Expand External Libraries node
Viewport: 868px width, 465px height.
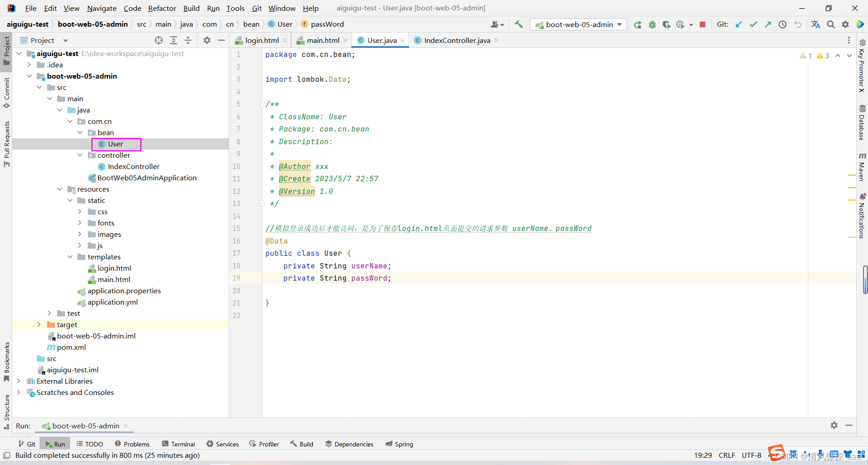click(x=19, y=381)
